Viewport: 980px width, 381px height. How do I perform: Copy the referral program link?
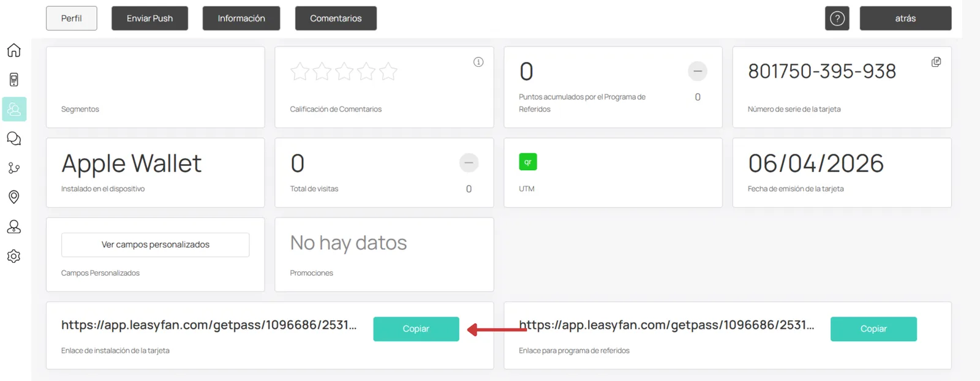pos(873,329)
